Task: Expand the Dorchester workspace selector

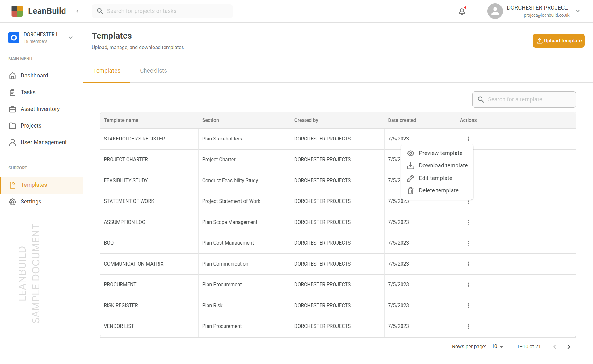Action: (x=70, y=38)
